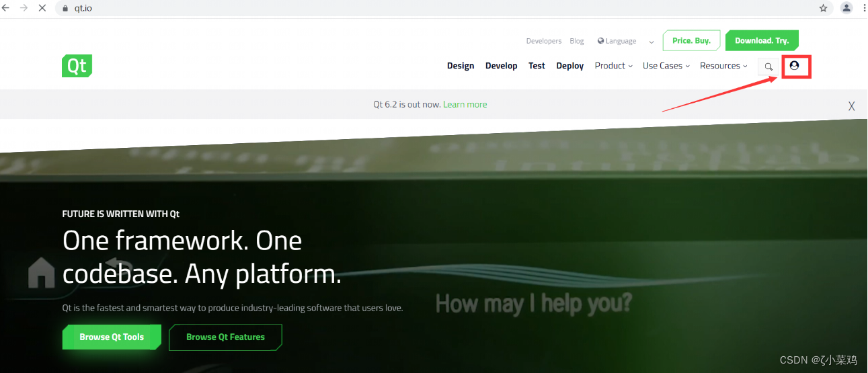Open the Design menu item
Image resolution: width=868 pixels, height=373 pixels.
click(461, 66)
